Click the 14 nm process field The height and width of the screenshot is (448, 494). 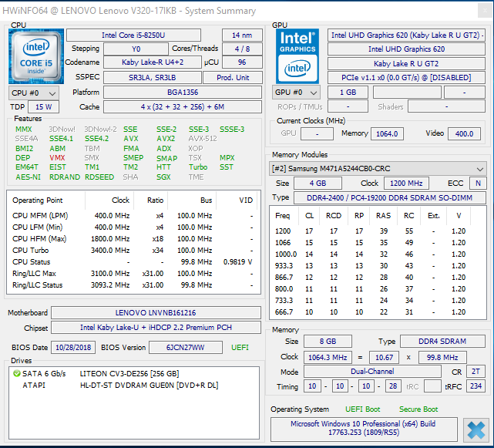pyautogui.click(x=242, y=35)
